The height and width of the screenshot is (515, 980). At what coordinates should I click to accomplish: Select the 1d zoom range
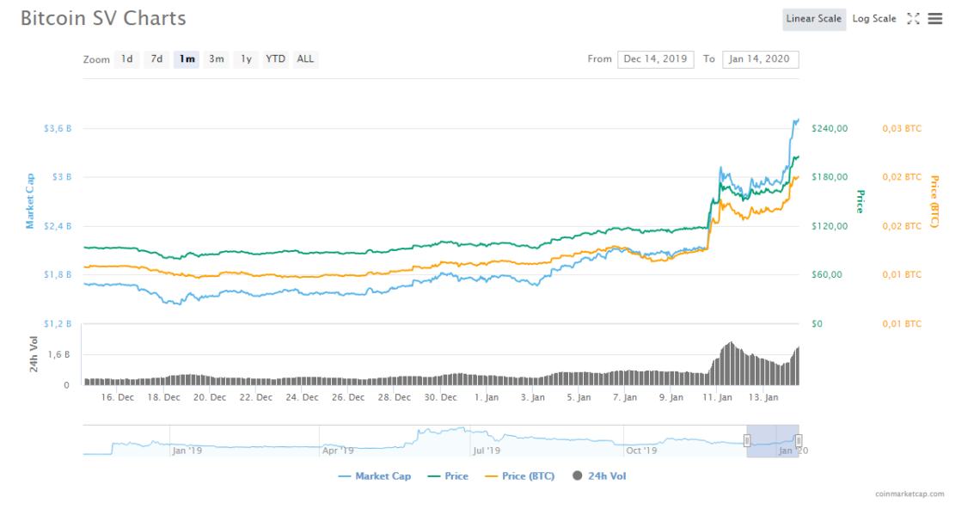tap(126, 59)
